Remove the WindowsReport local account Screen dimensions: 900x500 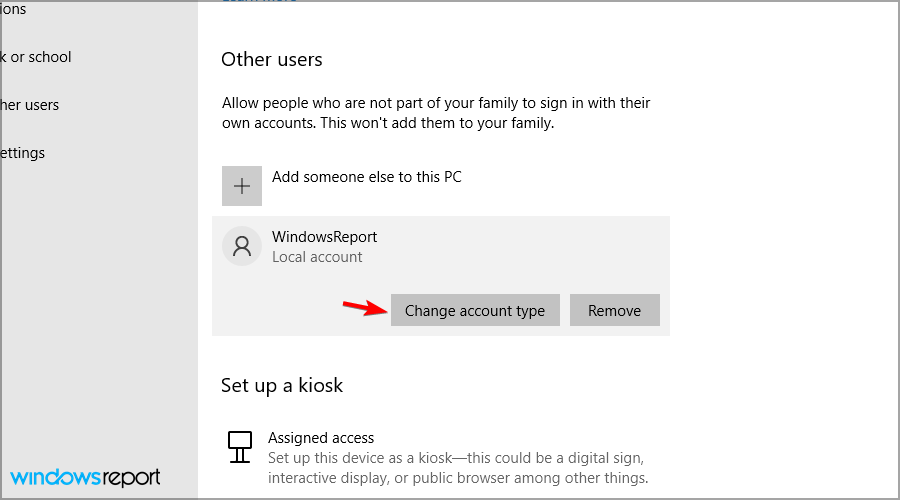pos(614,310)
